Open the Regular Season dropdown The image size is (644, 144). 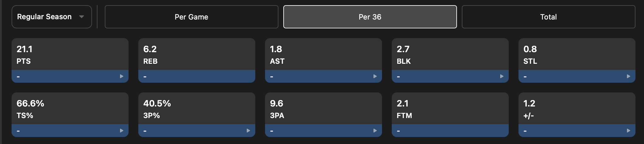pyautogui.click(x=52, y=17)
